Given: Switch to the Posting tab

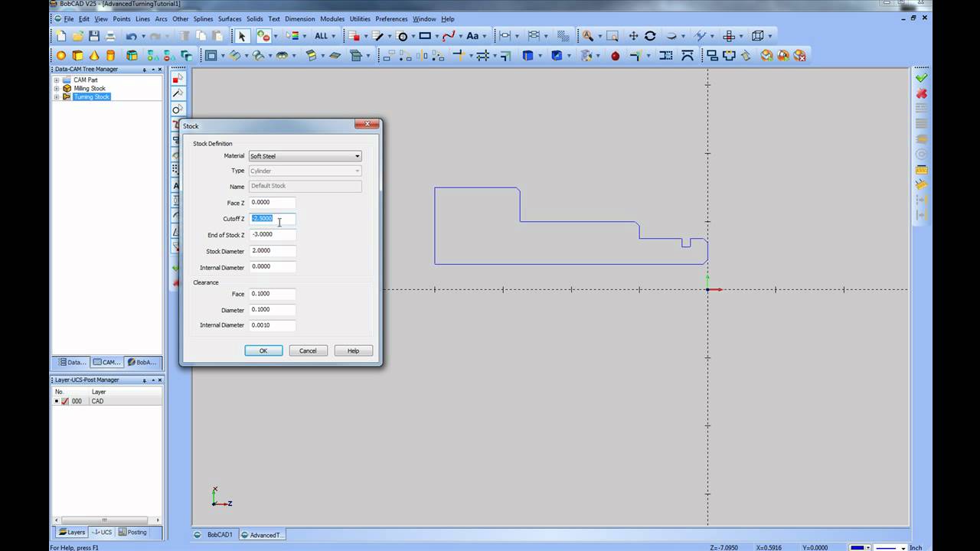Looking at the screenshot, I should pos(132,532).
